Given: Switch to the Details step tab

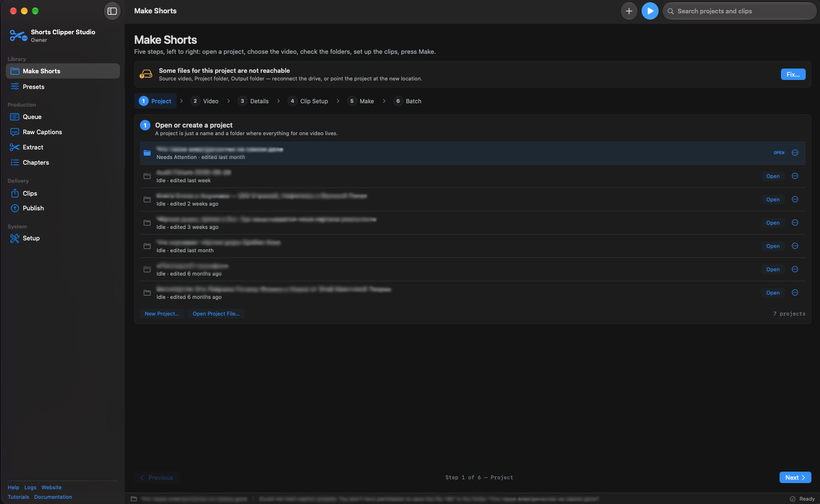Looking at the screenshot, I should [x=254, y=101].
